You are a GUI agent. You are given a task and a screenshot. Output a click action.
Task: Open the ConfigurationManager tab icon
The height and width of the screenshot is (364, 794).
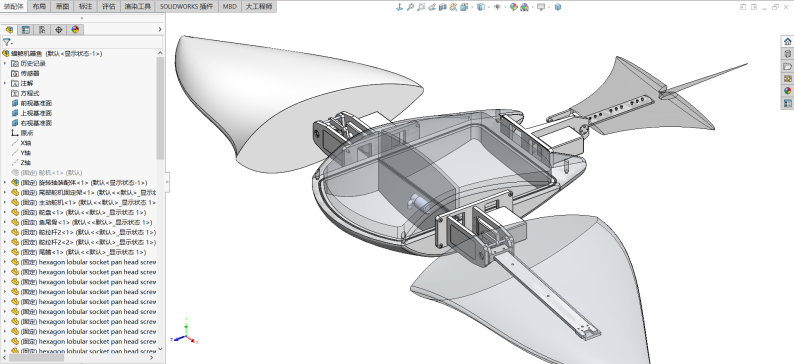(42, 29)
